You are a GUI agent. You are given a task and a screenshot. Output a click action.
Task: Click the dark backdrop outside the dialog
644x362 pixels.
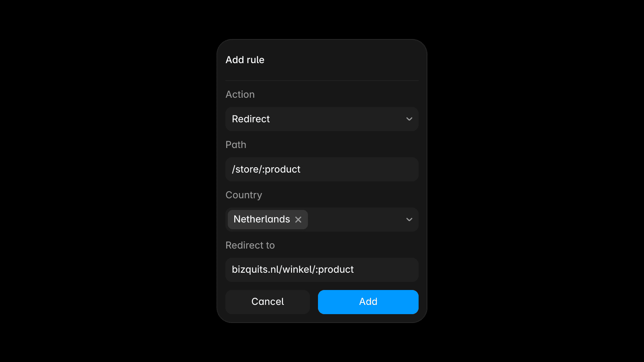click(109, 181)
